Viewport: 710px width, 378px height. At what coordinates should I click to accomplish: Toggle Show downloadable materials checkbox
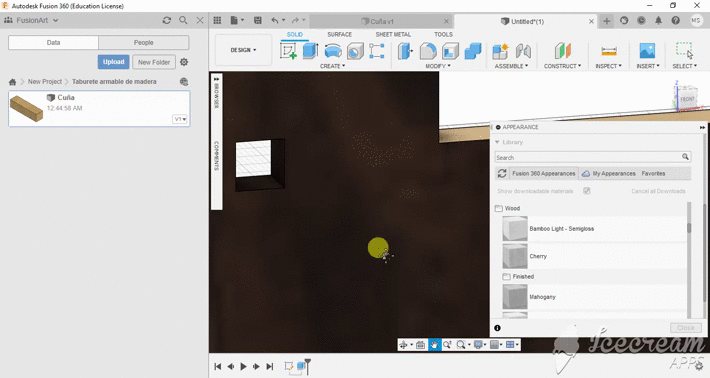pyautogui.click(x=586, y=191)
